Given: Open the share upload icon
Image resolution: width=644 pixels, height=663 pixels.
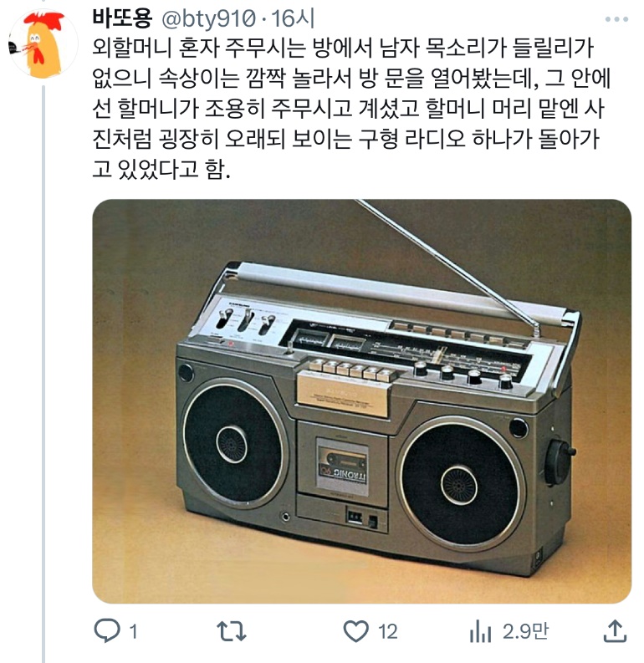Looking at the screenshot, I should pos(614,631).
